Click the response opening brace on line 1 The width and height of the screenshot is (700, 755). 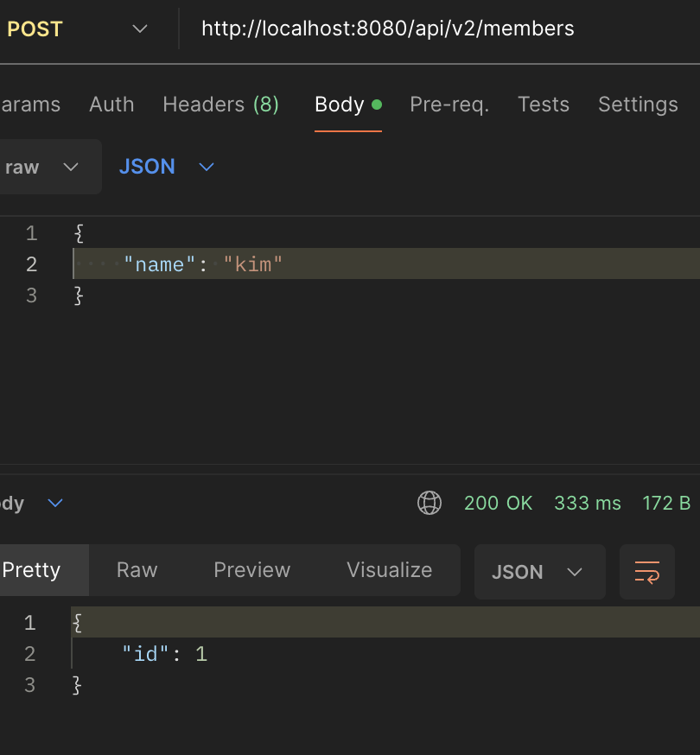click(x=77, y=623)
